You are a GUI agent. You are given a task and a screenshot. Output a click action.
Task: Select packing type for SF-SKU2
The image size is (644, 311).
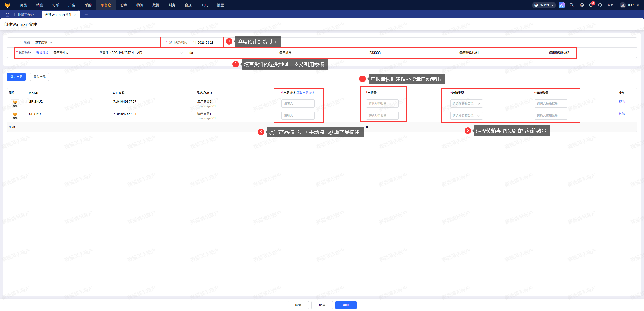coord(466,103)
